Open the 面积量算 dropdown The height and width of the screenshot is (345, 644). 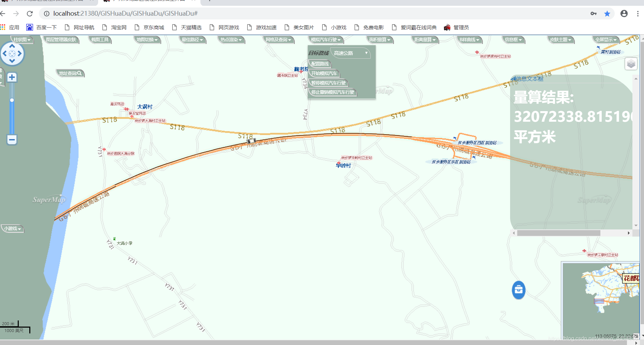tap(380, 40)
